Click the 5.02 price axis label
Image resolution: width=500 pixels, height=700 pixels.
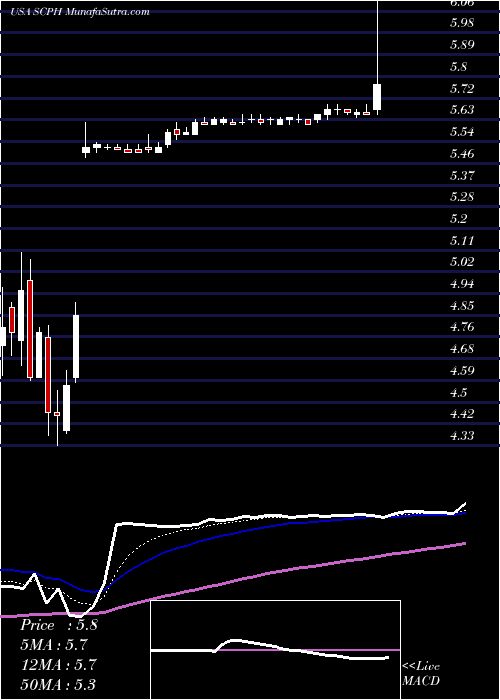462,262
